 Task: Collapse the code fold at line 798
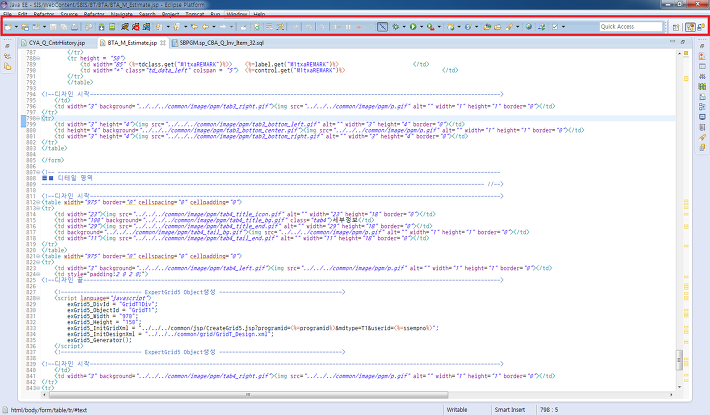tap(38, 118)
